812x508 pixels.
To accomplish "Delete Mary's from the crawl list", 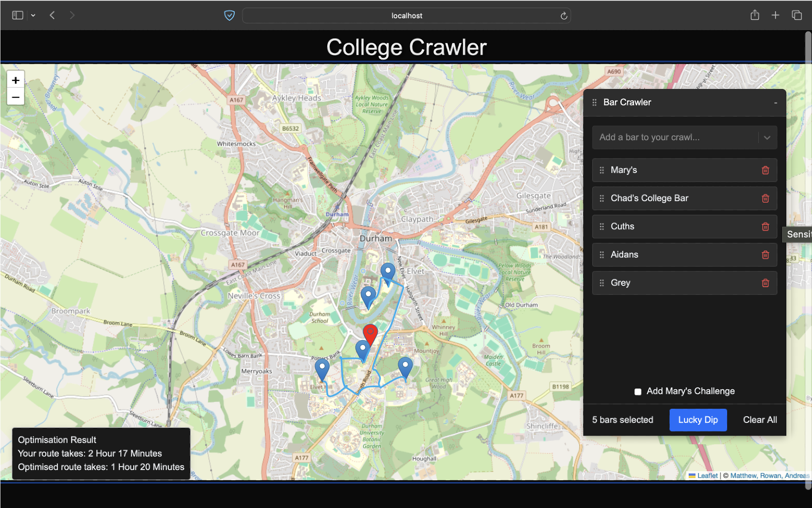I will point(765,170).
